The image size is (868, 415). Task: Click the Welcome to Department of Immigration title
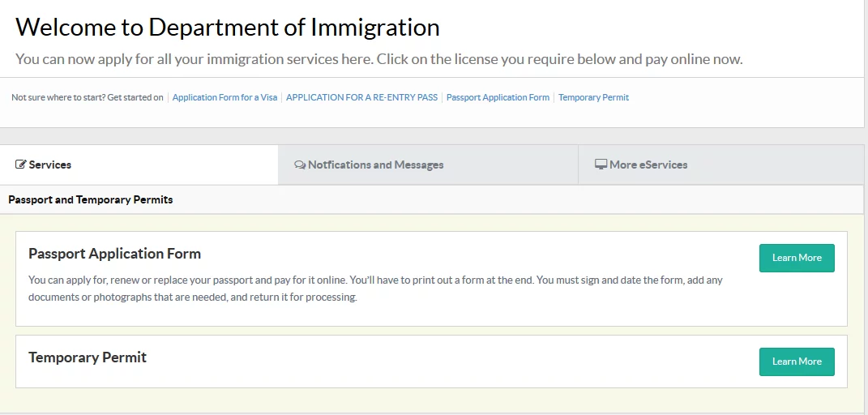[227, 28]
